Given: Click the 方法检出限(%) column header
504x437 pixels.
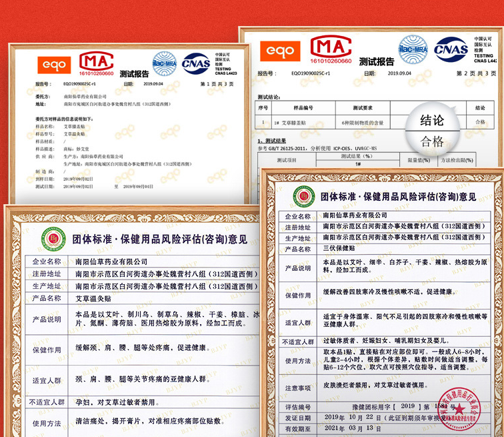Looking at the screenshot, I should pyautogui.click(x=457, y=160).
